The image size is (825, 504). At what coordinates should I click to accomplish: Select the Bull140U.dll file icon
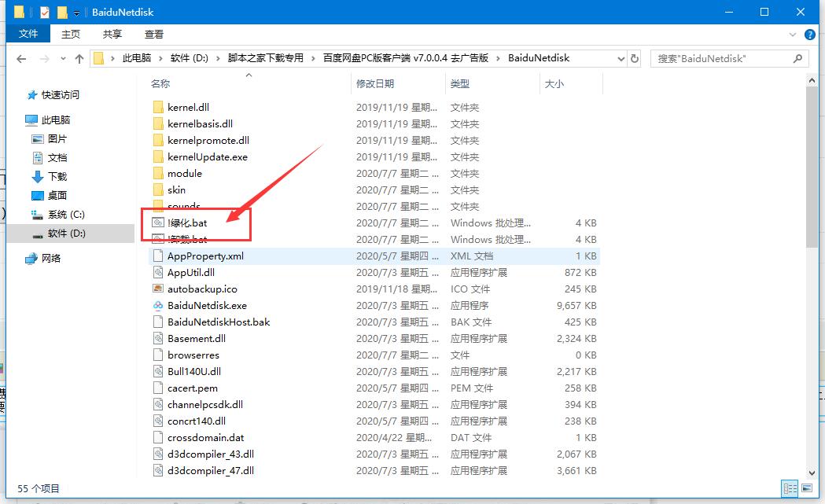click(158, 371)
